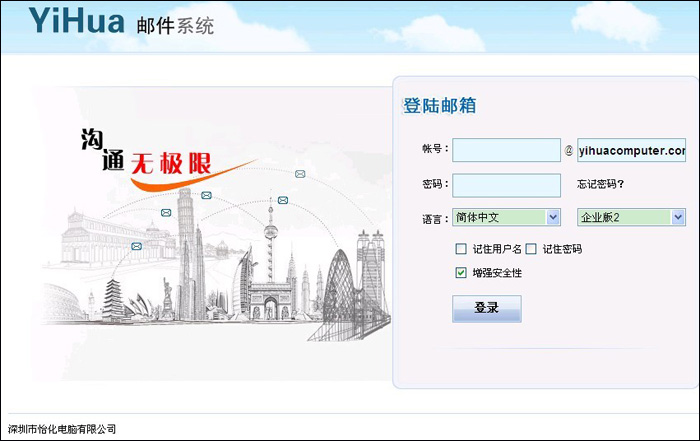
Task: Click the envelope icon above the Oriental Pearl tower
Action: click(x=283, y=201)
